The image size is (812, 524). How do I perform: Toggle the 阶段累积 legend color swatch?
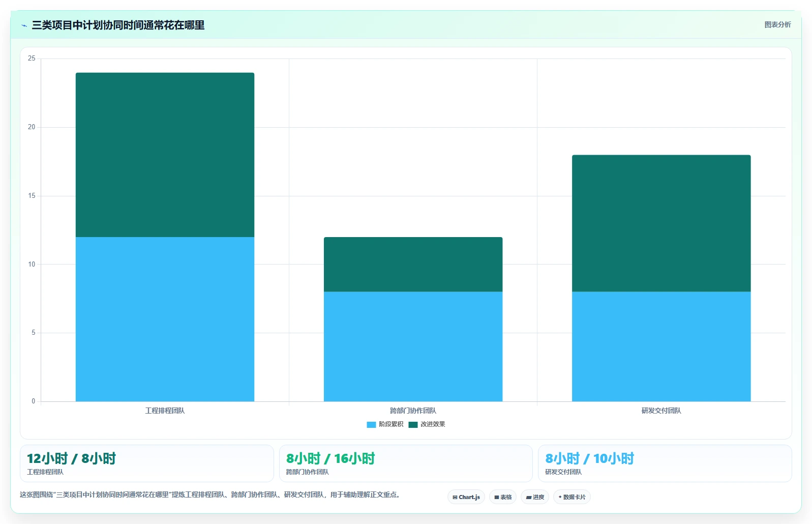click(x=371, y=424)
